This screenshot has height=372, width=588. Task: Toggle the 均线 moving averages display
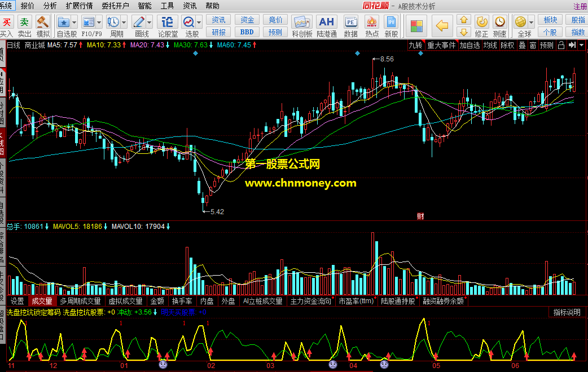490,45
